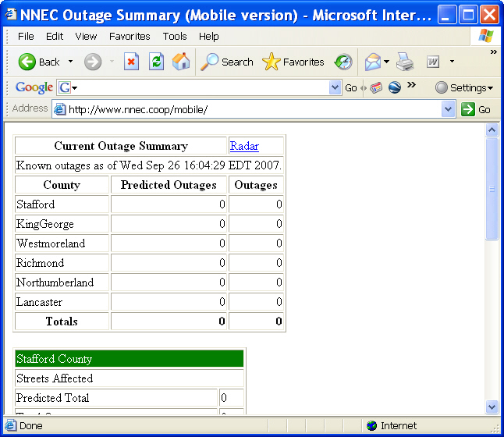The width and height of the screenshot is (504, 437).
Task: Show browsing History icon
Action: click(343, 62)
